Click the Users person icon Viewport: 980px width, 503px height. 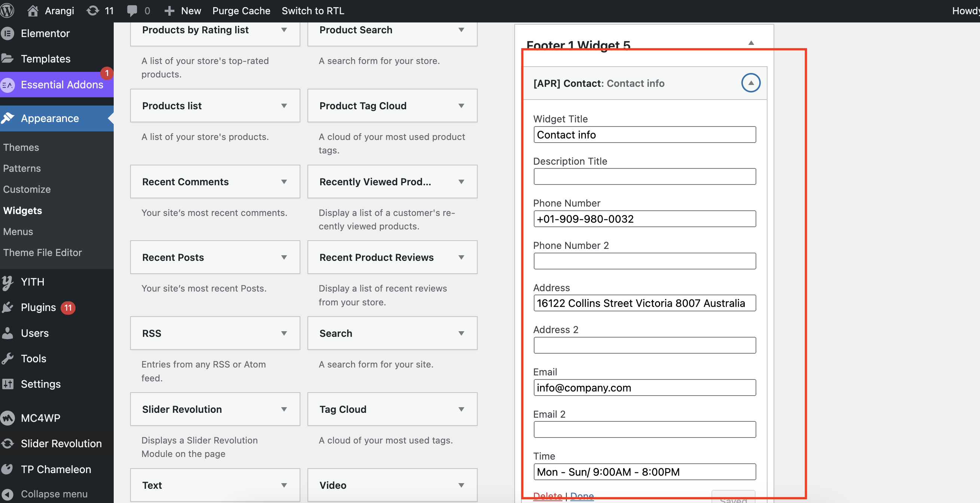click(x=7, y=333)
